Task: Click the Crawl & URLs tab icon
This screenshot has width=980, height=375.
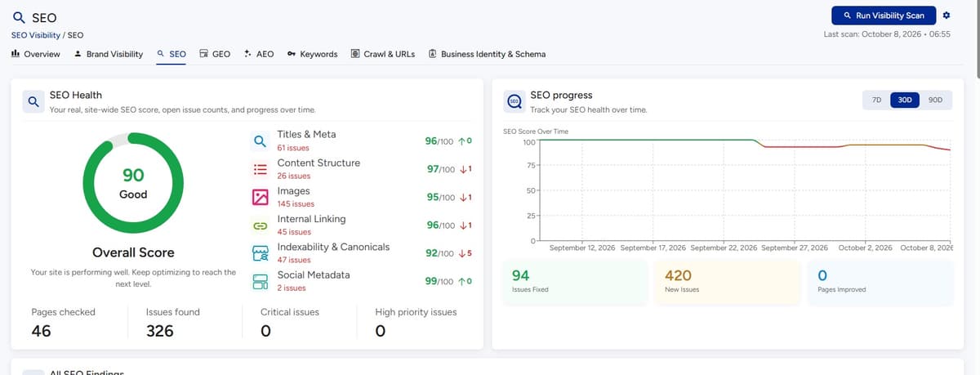Action: click(355, 54)
